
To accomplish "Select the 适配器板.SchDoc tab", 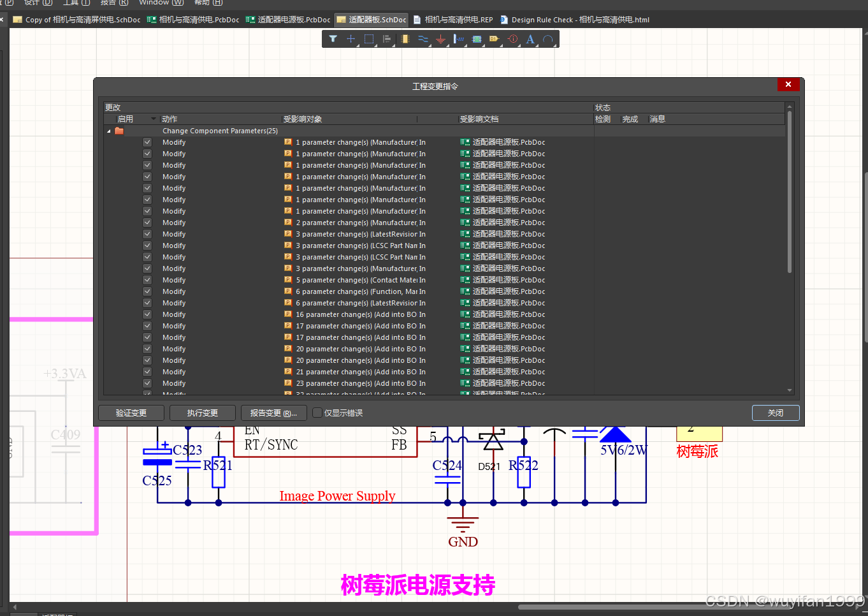I will (x=372, y=20).
